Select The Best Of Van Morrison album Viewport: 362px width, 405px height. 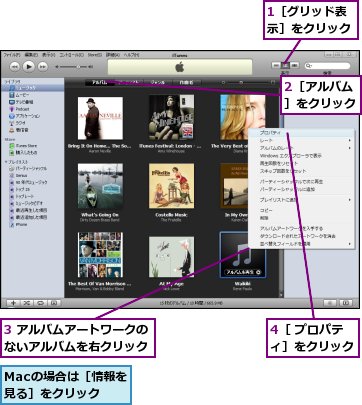click(100, 255)
